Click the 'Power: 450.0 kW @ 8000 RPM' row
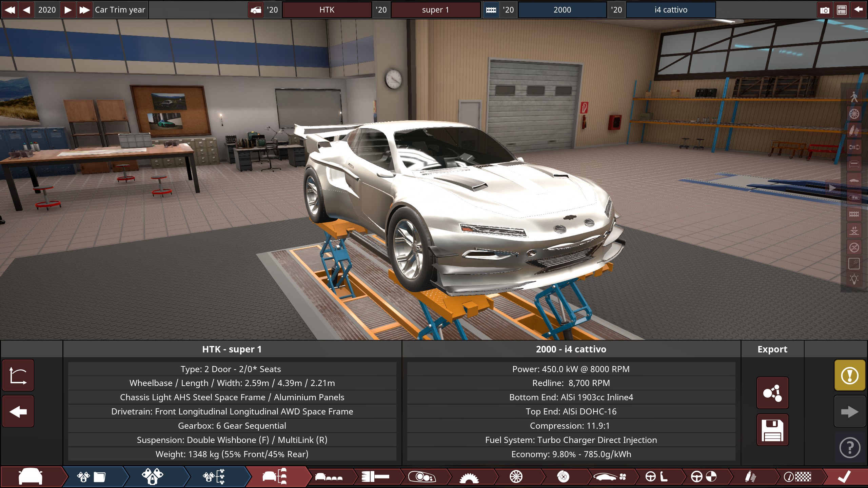Screen dimensions: 868x488 tap(571, 369)
